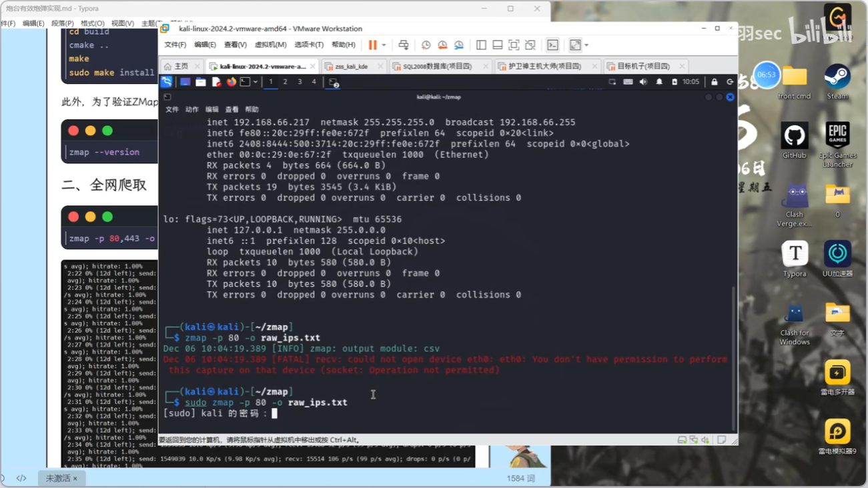Enter VMware full screen mode
Screen dimensions: 868x488
[x=514, y=45]
